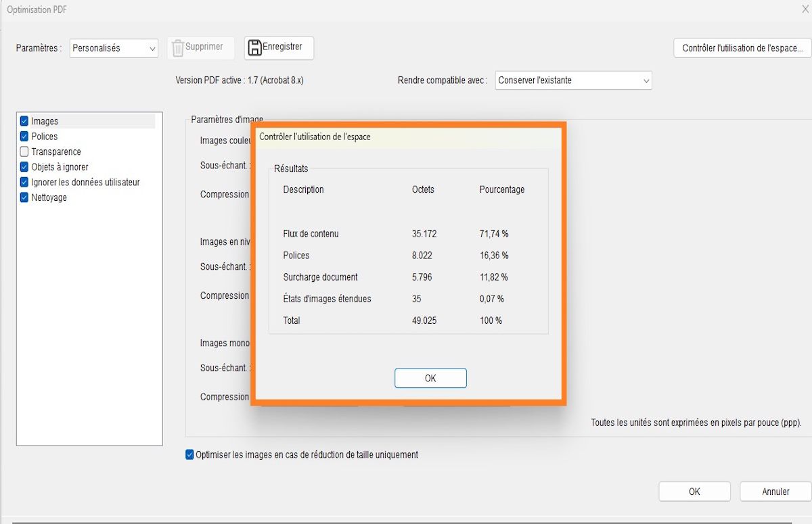Disable the Polices checkbox

24,136
